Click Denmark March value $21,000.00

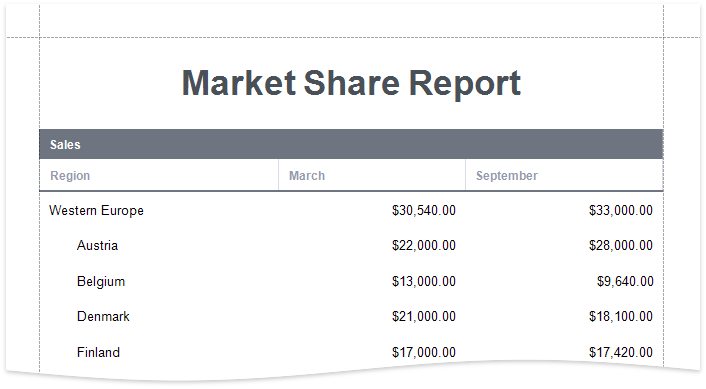pos(424,317)
